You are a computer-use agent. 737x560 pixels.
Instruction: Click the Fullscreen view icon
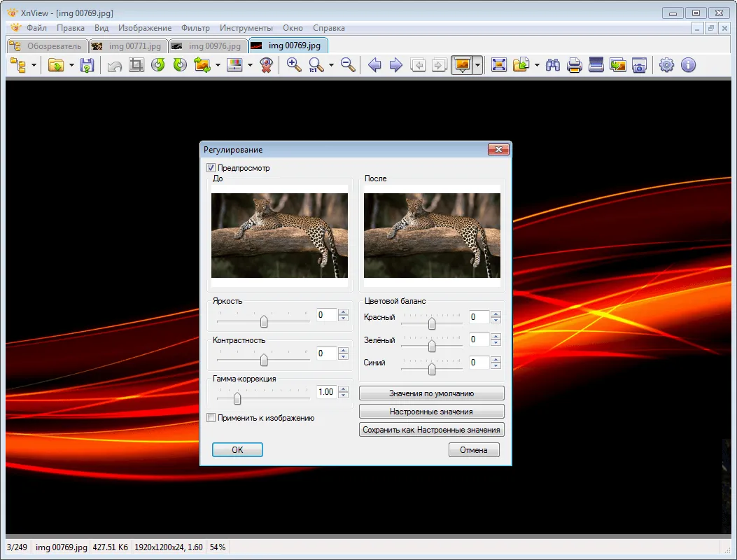(x=499, y=65)
